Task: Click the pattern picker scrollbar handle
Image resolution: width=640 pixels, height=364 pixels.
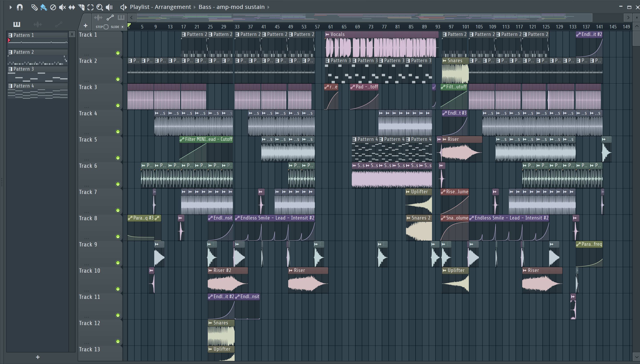Action: [72, 34]
